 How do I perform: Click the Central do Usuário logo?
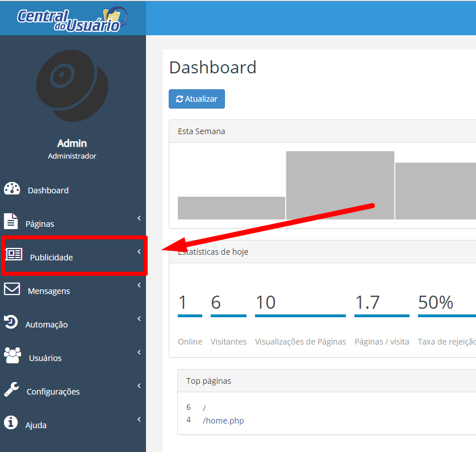[72, 18]
